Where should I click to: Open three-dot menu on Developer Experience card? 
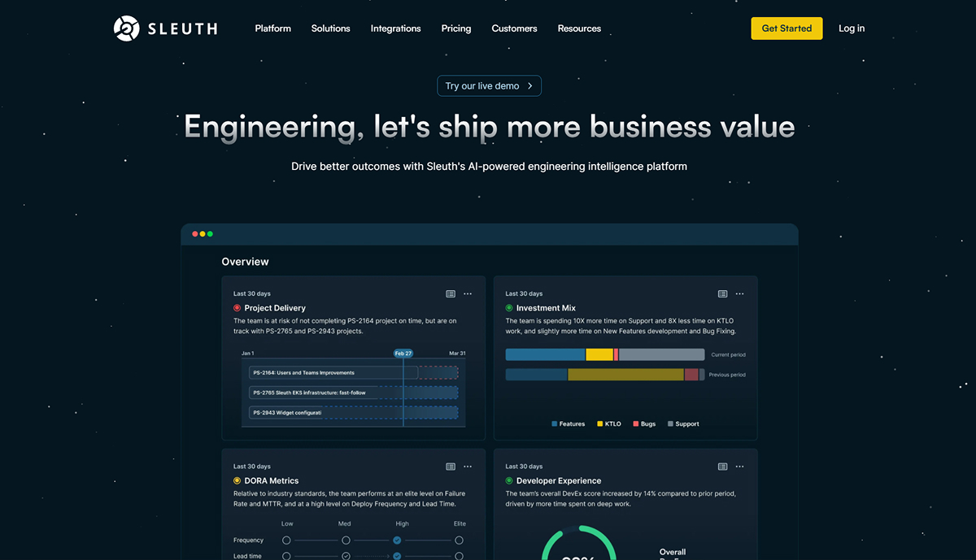[739, 467]
